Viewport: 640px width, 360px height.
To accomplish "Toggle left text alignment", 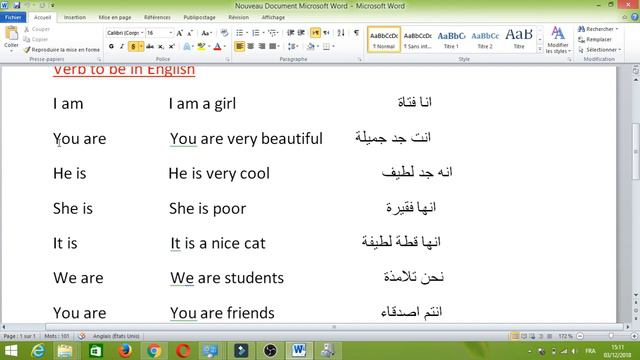I will click(240, 47).
